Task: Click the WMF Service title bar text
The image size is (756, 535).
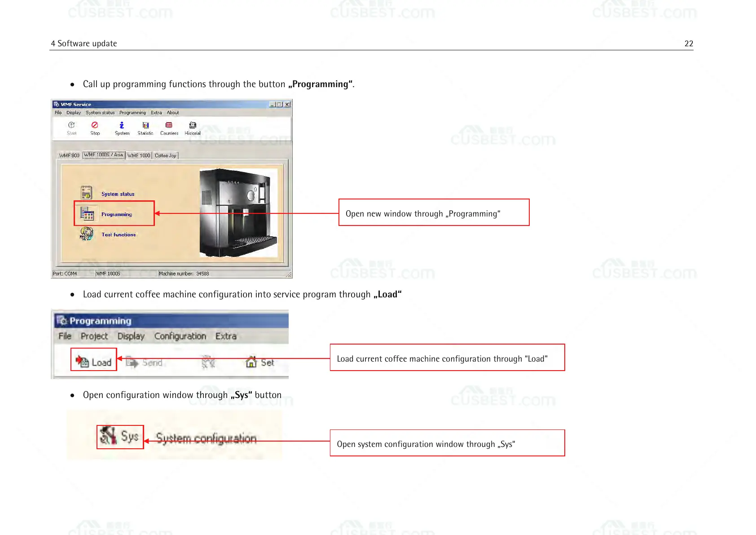Action: click(x=76, y=104)
